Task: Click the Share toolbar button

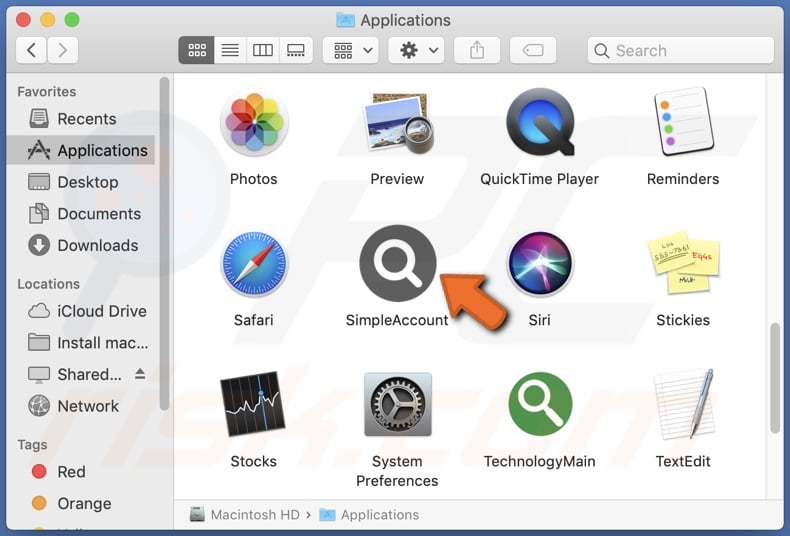Action: pyautogui.click(x=477, y=50)
